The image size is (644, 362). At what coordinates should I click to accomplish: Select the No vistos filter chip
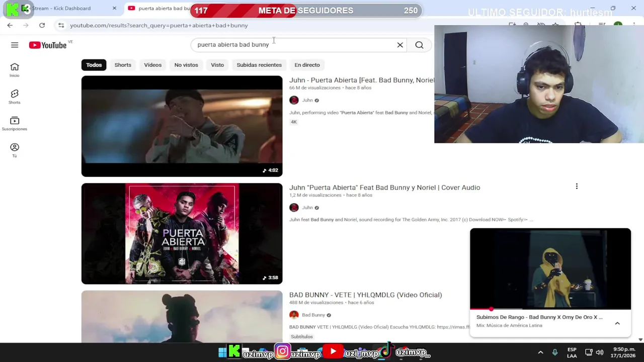186,65
